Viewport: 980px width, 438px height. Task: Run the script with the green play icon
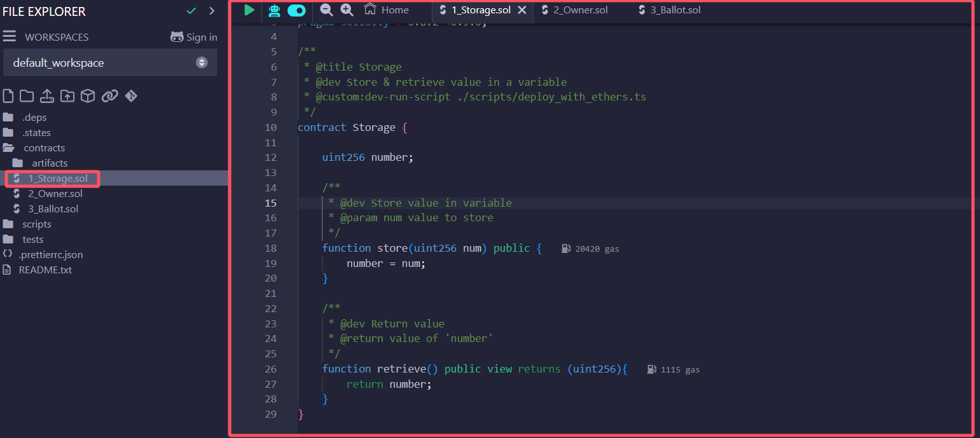249,10
